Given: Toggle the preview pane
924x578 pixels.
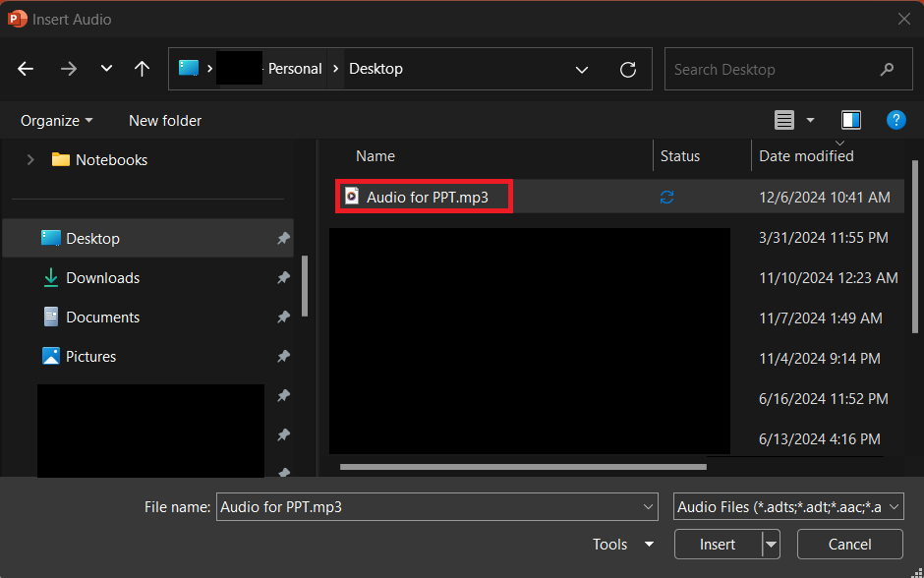Looking at the screenshot, I should click(851, 120).
